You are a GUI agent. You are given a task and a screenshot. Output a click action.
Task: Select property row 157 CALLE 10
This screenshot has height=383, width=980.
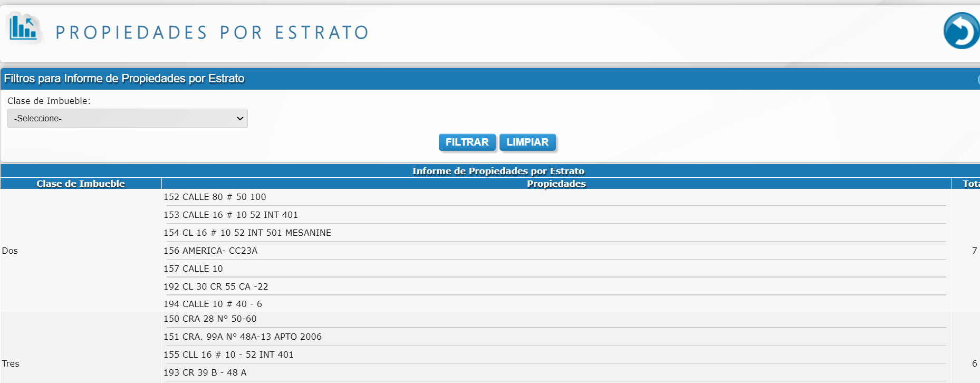coord(193,269)
